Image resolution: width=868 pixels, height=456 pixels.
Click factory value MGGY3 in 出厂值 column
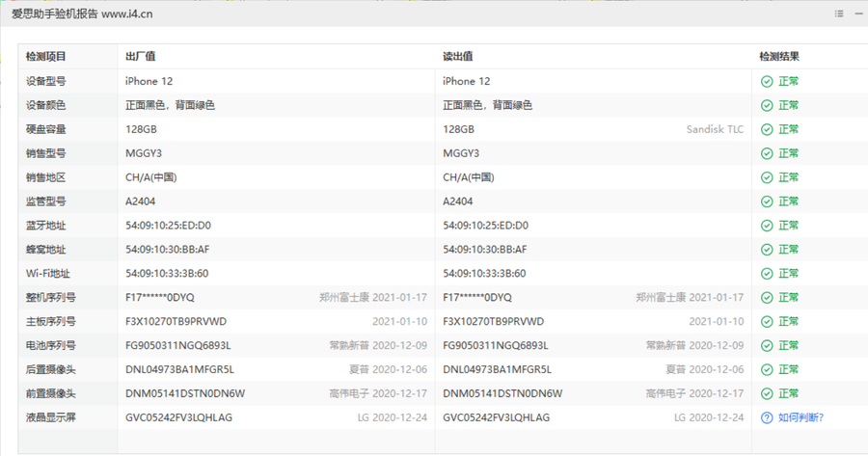tap(144, 153)
